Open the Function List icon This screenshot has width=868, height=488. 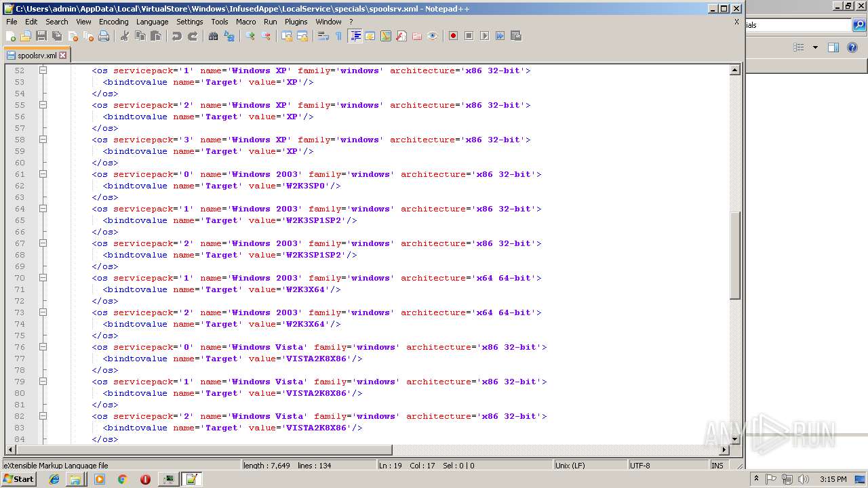pyautogui.click(x=401, y=36)
